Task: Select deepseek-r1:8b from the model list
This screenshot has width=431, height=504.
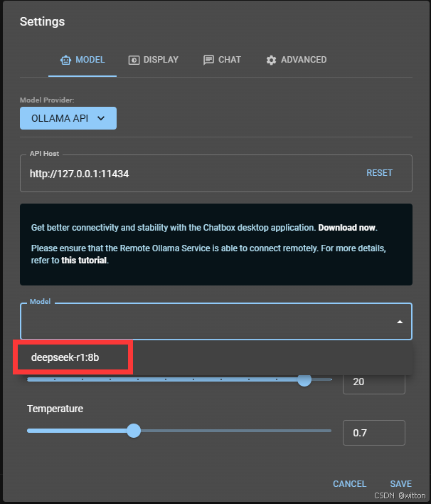Action: (x=65, y=357)
